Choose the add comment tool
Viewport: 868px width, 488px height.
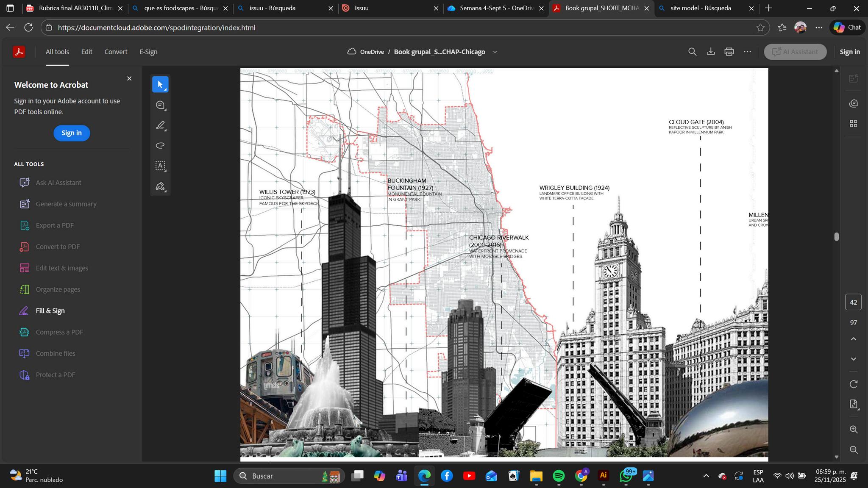click(x=160, y=105)
